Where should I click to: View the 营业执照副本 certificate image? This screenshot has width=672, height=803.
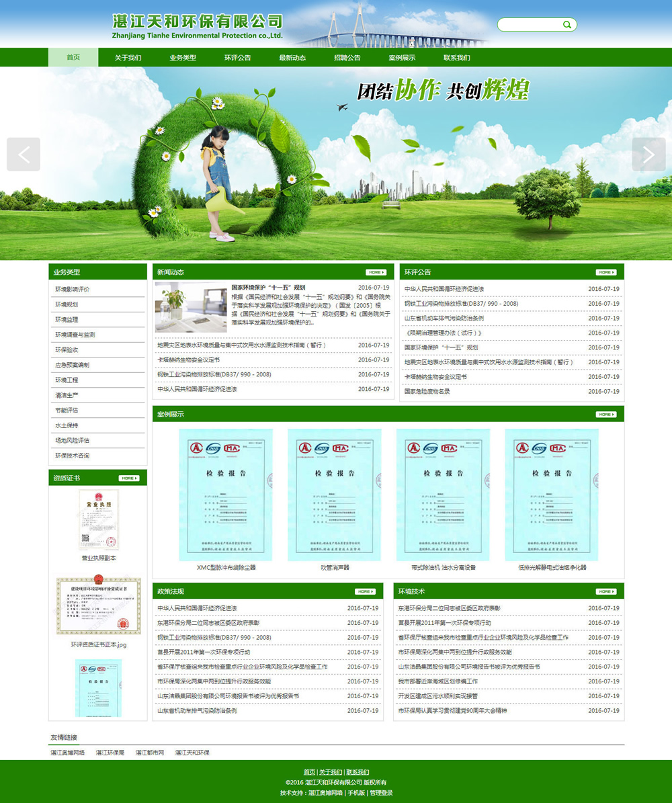99,519
